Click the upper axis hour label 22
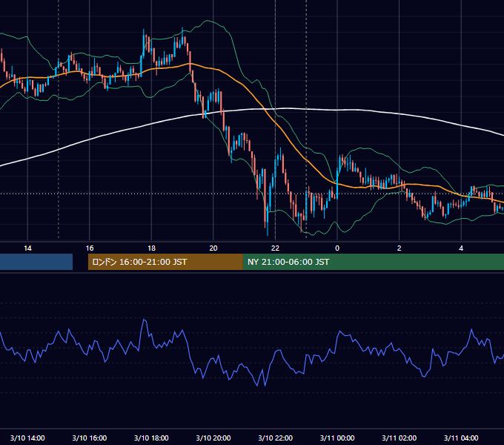Viewport: 504px width, 445px height. (275, 248)
